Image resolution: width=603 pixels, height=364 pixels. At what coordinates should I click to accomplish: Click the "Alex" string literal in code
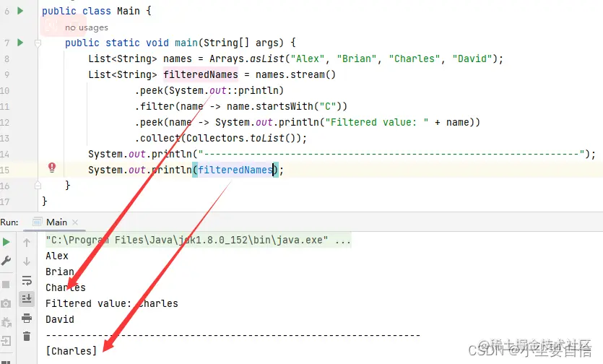[308, 59]
